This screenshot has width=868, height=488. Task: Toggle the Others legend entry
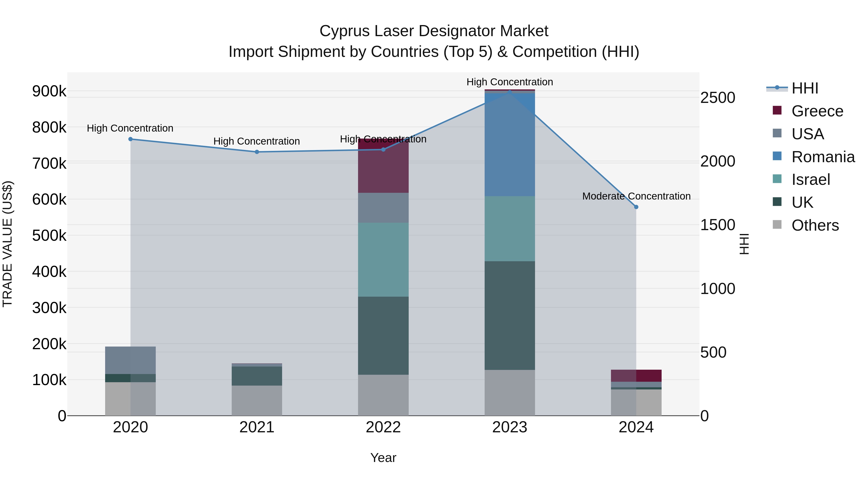[806, 225]
